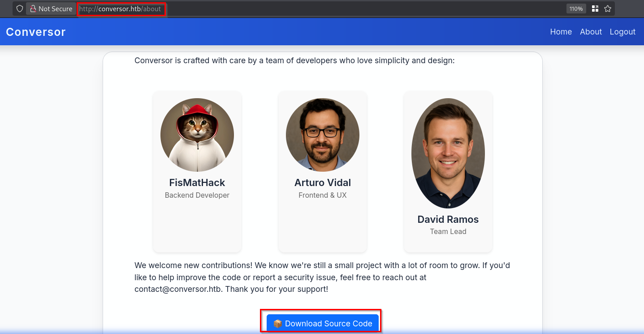Screen dimensions: 644x334
Task: Click the Download Source Code button
Action: click(321, 323)
